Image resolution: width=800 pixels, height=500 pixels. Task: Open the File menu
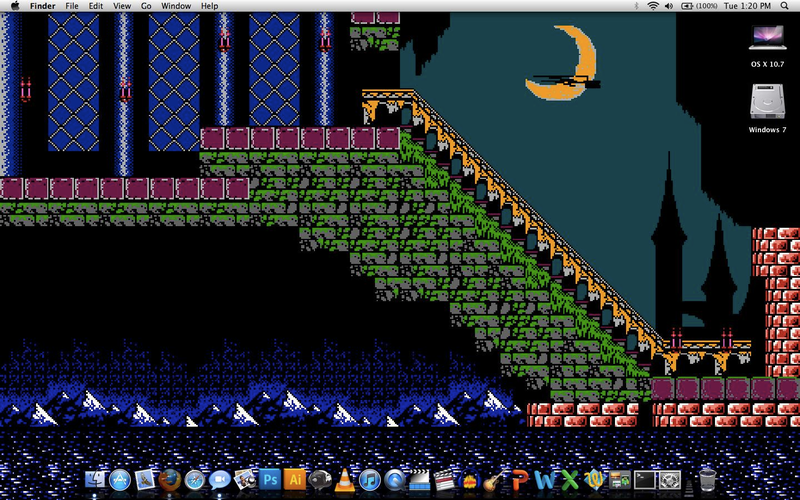click(x=72, y=6)
